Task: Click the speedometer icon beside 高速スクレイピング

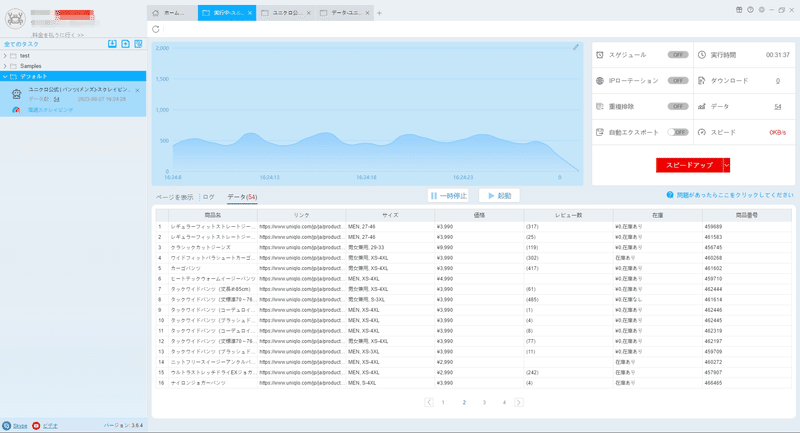Action: click(16, 110)
